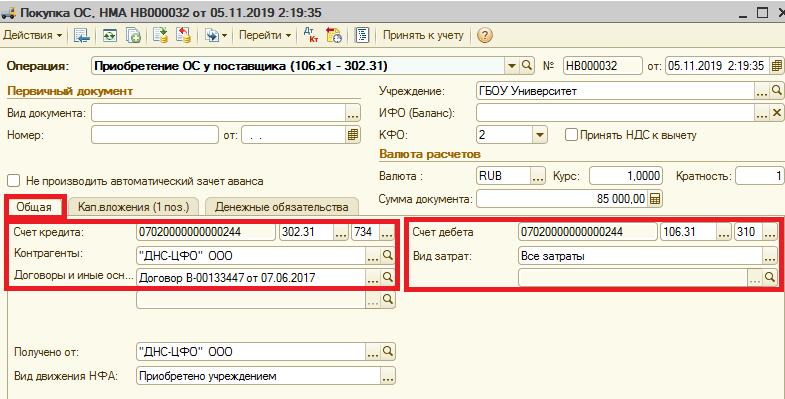Open calendar for the primary document date

353,134
